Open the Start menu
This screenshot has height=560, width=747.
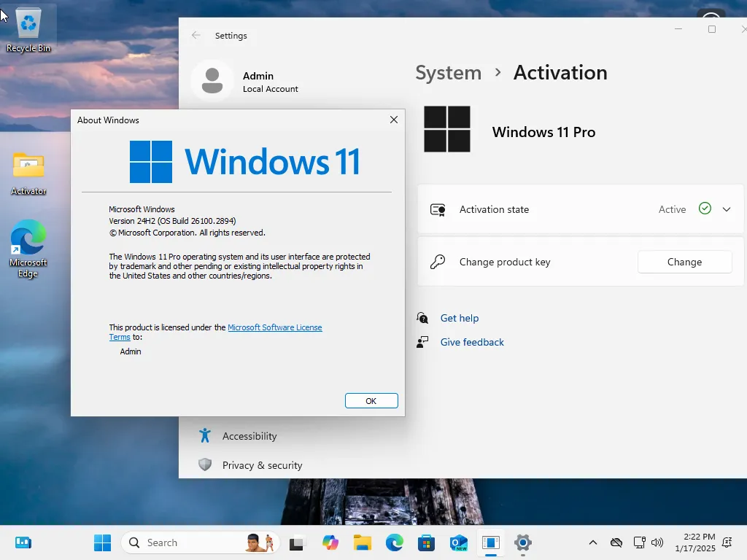(102, 542)
